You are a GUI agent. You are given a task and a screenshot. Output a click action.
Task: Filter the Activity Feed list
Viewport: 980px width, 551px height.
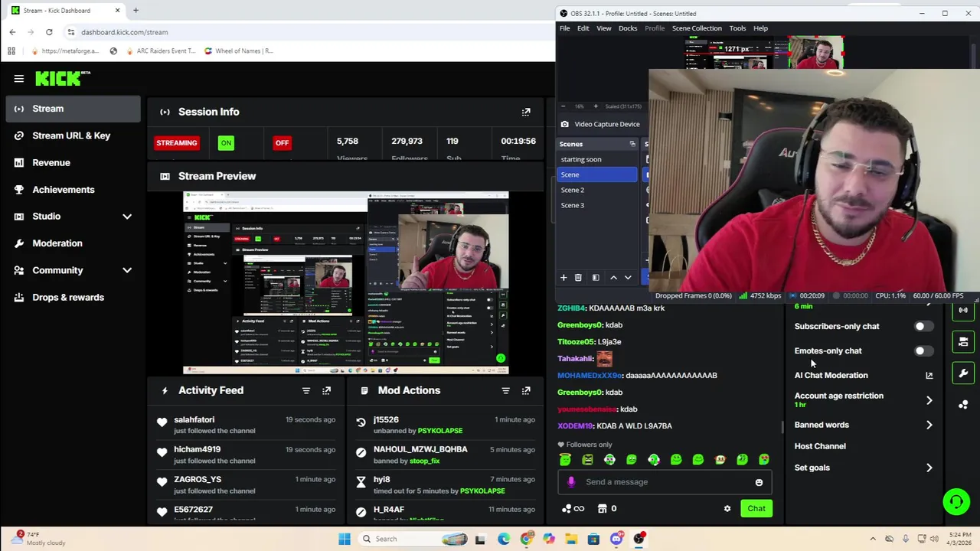click(x=306, y=390)
